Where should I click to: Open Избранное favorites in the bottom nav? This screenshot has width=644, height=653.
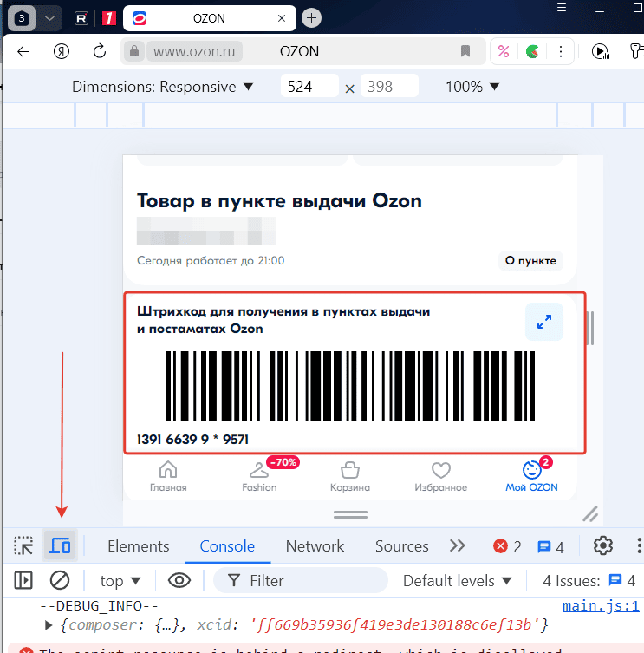click(x=441, y=476)
